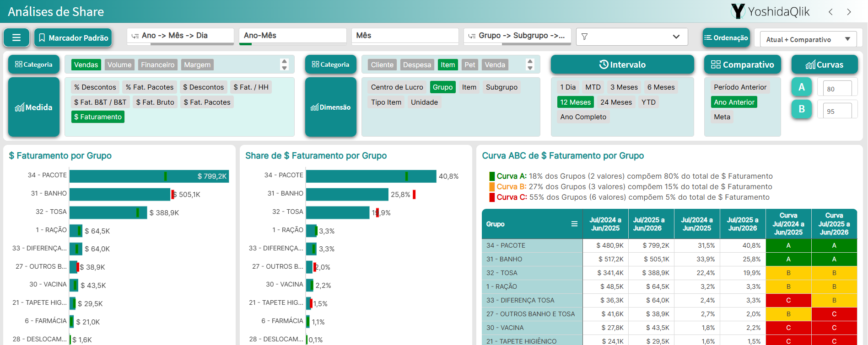The image size is (868, 345).
Task: Click the YoshidaQlik logo
Action: tap(771, 11)
